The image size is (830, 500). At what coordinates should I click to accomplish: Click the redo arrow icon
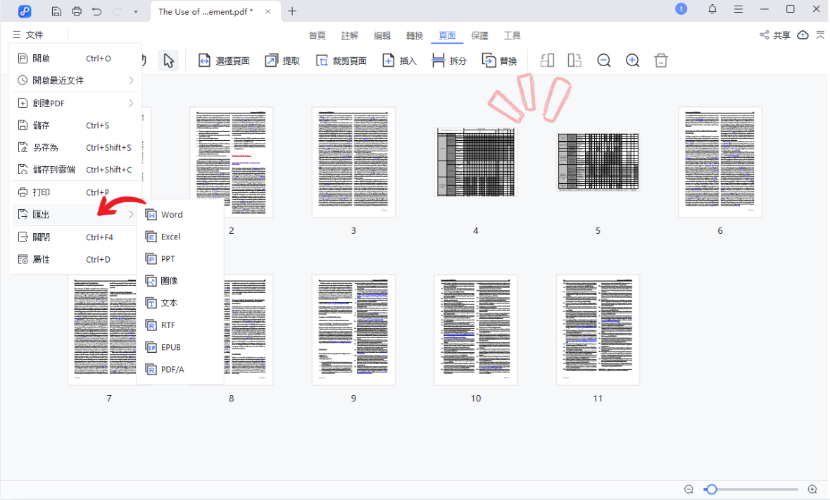tap(117, 11)
